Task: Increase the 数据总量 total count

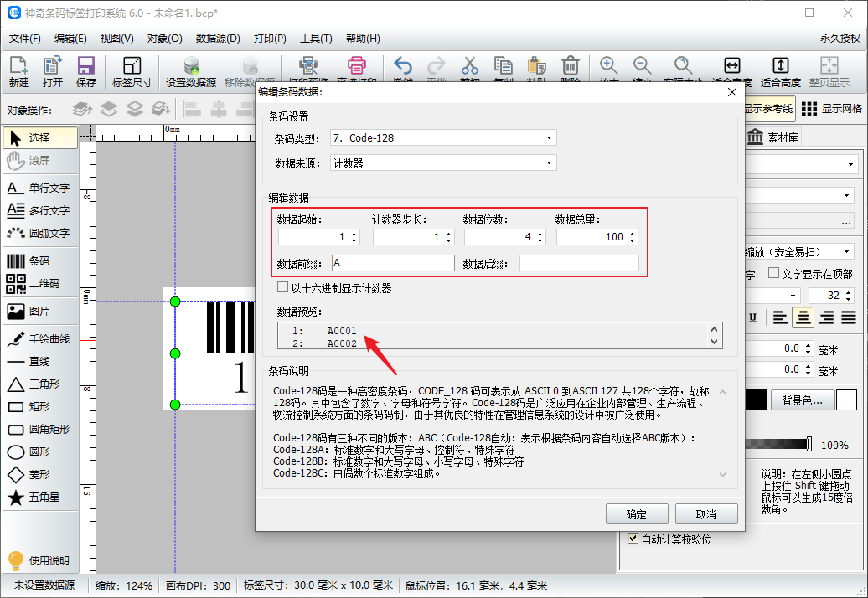Action: 633,234
